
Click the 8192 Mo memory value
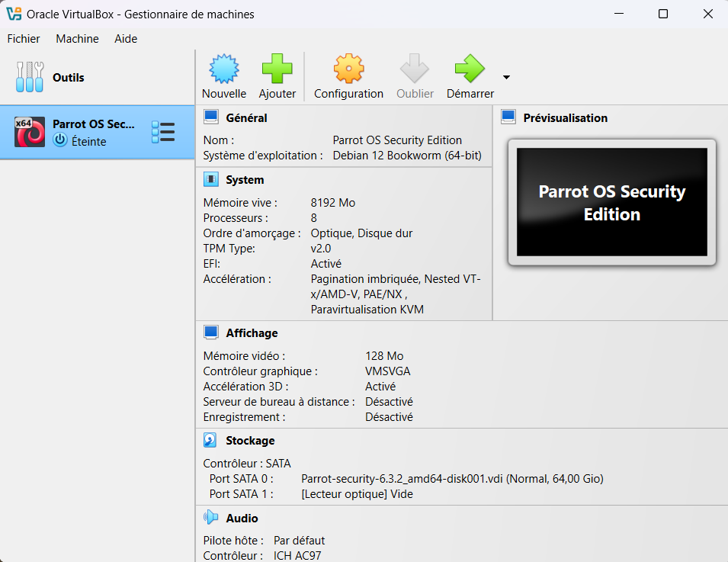click(x=333, y=203)
